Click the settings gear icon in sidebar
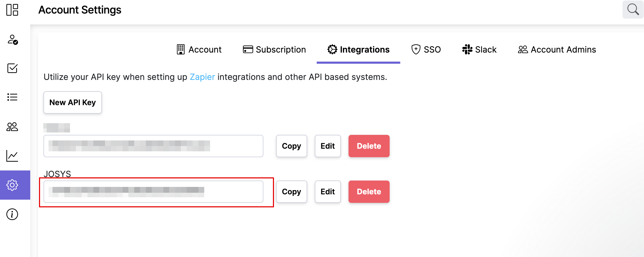This screenshot has height=257, width=644. [12, 185]
